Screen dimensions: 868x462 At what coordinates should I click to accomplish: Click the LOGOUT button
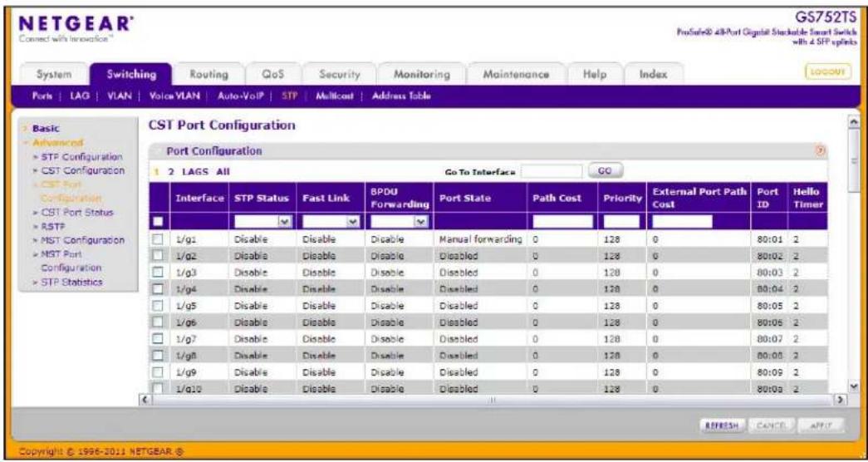(827, 72)
